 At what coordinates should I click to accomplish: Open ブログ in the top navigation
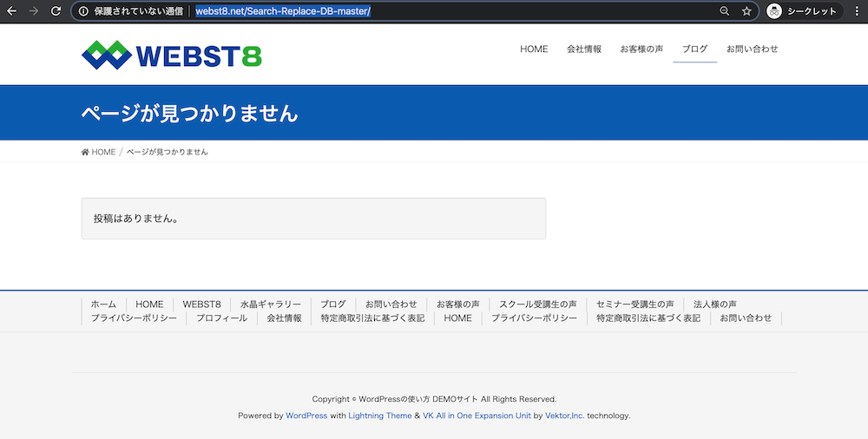[x=694, y=49]
